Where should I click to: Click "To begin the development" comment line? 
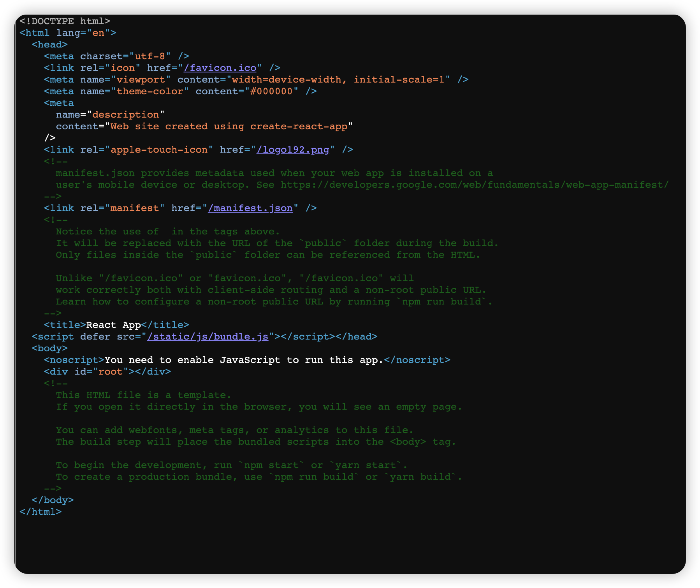pos(232,465)
